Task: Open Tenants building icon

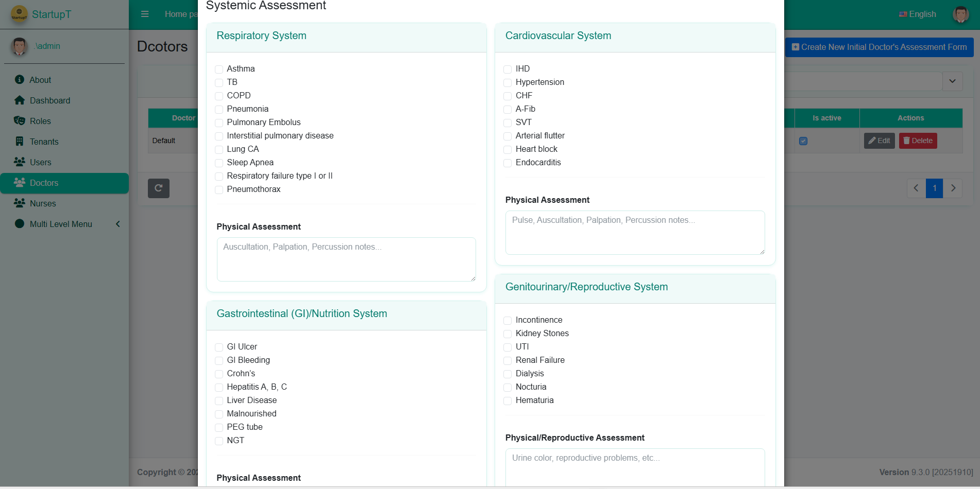Action: point(20,142)
